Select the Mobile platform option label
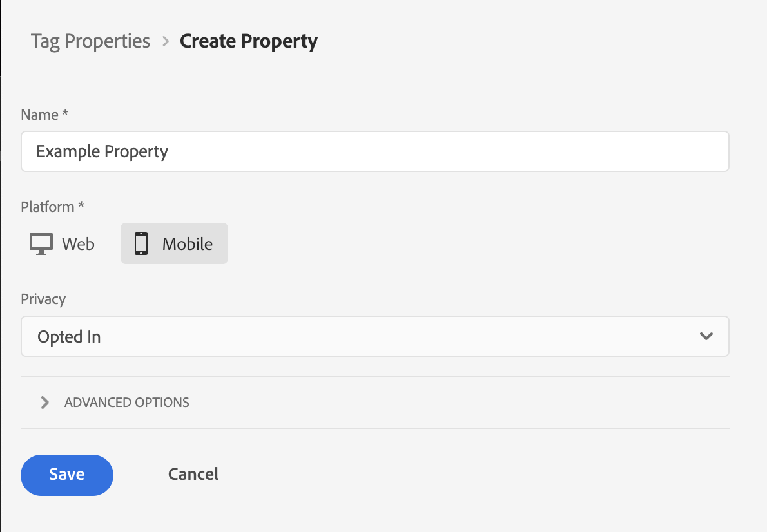767x532 pixels. pos(187,244)
